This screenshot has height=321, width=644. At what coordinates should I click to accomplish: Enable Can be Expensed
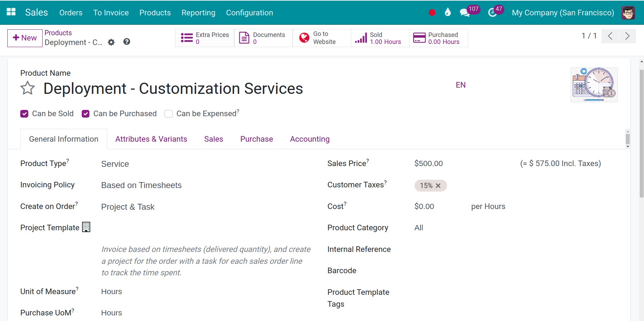(x=168, y=114)
